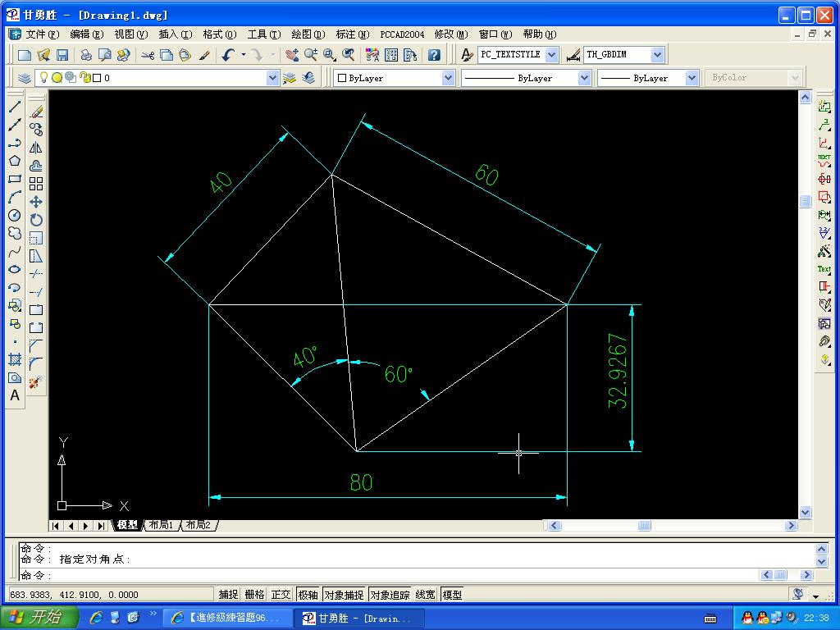Open the undo history dropdown arrow
840x630 pixels.
pyautogui.click(x=243, y=55)
